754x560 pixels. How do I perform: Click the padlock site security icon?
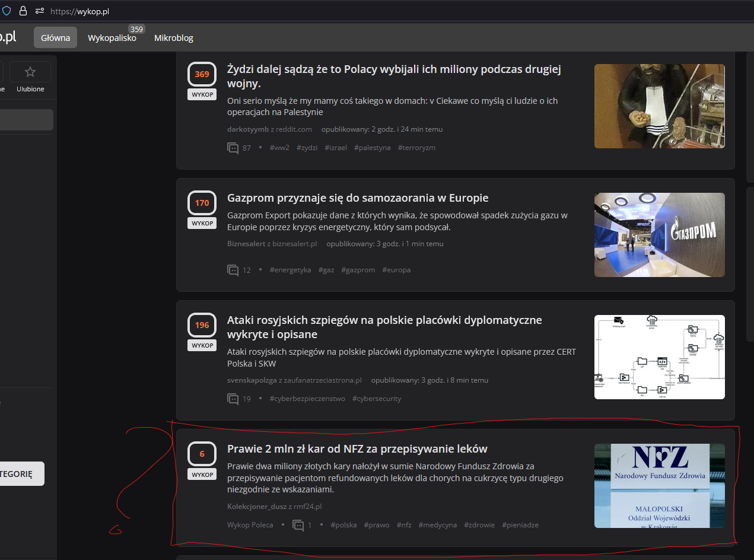[x=23, y=11]
